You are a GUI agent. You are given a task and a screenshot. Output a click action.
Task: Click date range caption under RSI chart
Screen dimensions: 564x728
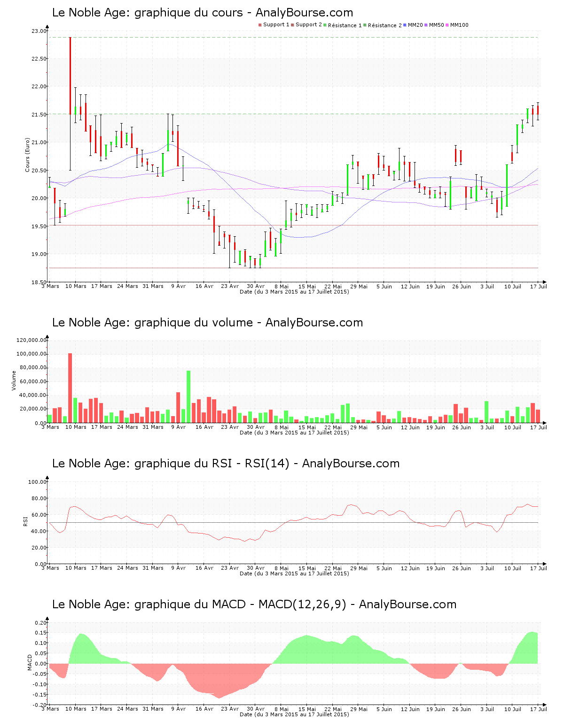click(294, 573)
